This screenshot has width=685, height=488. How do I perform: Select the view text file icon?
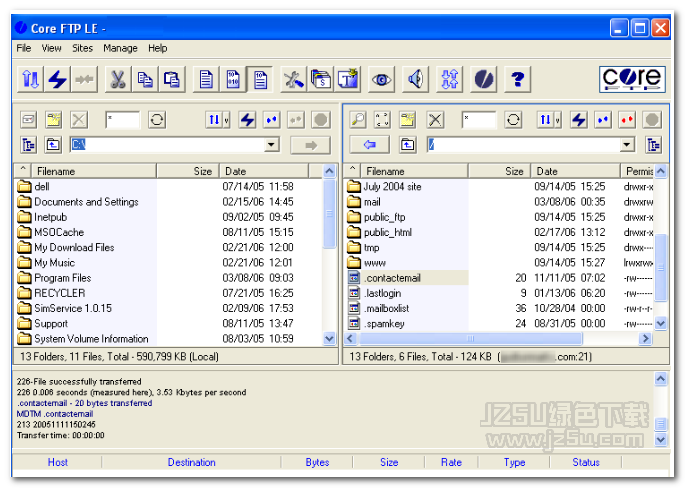point(206,80)
